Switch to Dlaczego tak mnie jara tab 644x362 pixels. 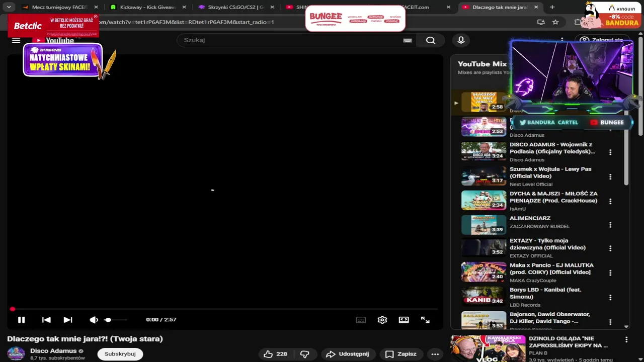500,8
